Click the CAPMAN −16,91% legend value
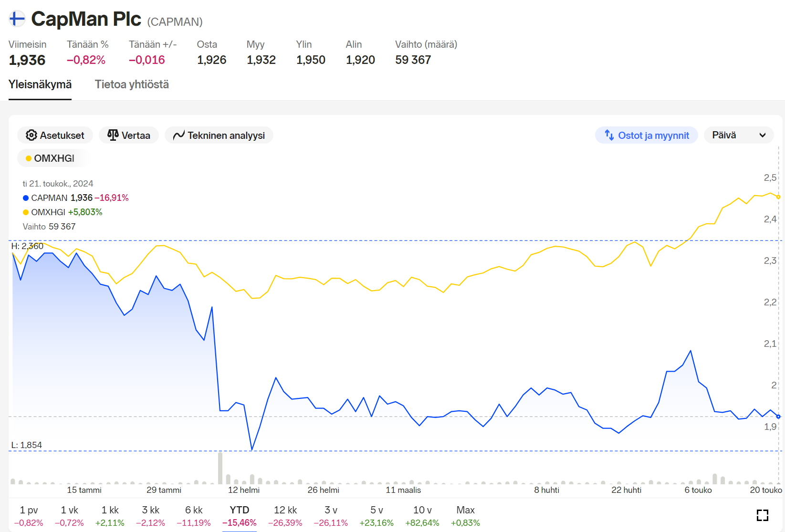Screen dimensions: 785x532 [112, 198]
